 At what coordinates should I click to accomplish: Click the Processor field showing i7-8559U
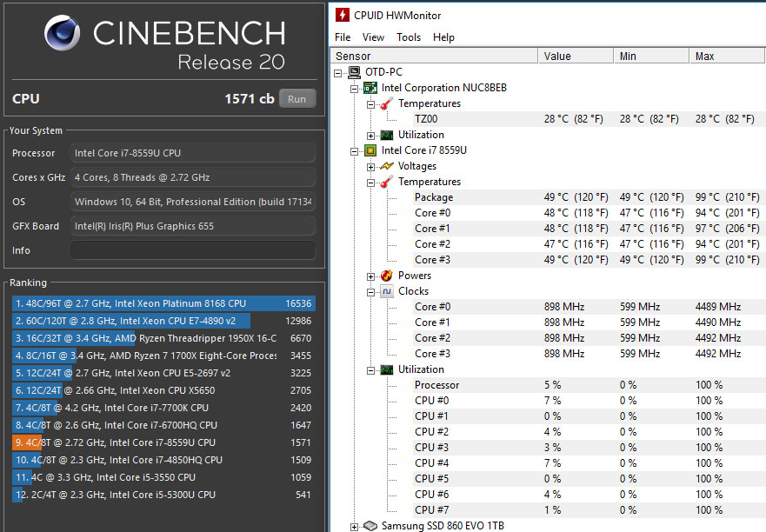(x=192, y=153)
